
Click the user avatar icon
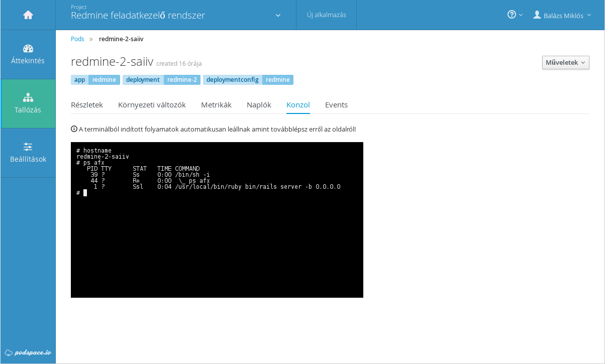537,15
